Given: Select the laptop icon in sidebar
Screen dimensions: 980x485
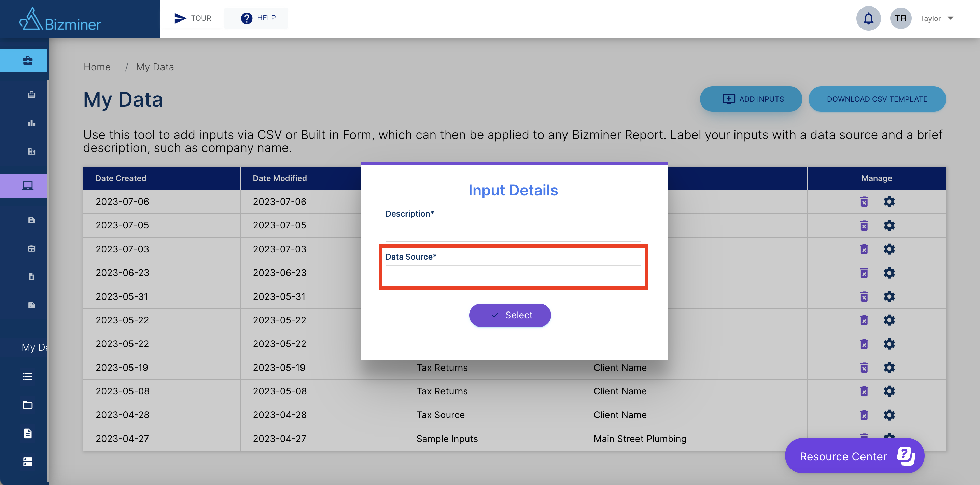Looking at the screenshot, I should point(27,185).
